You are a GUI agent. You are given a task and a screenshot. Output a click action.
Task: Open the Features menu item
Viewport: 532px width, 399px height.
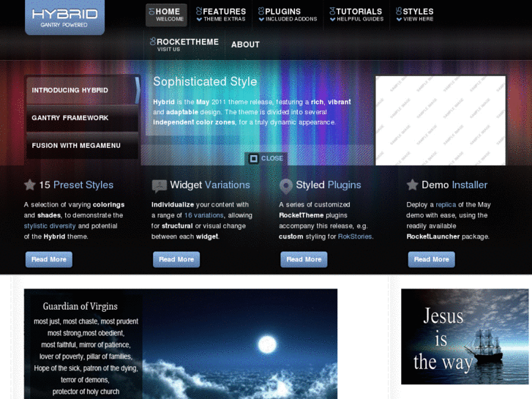[221, 15]
